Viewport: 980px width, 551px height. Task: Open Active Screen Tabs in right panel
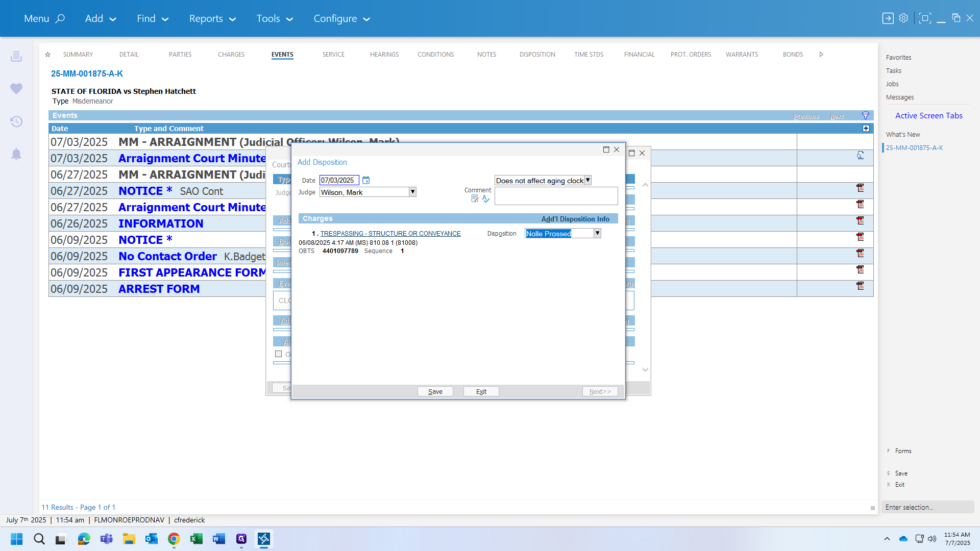928,116
